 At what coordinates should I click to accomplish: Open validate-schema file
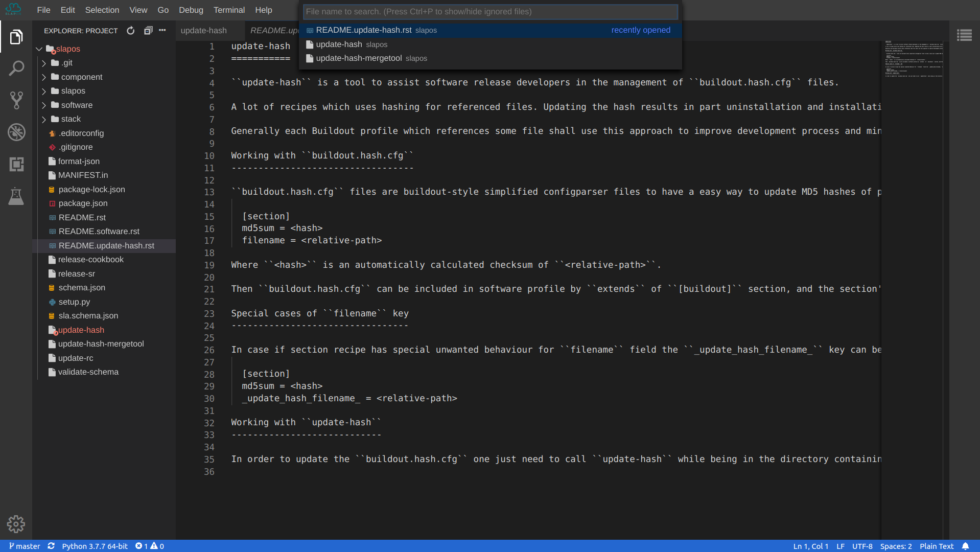click(104, 372)
